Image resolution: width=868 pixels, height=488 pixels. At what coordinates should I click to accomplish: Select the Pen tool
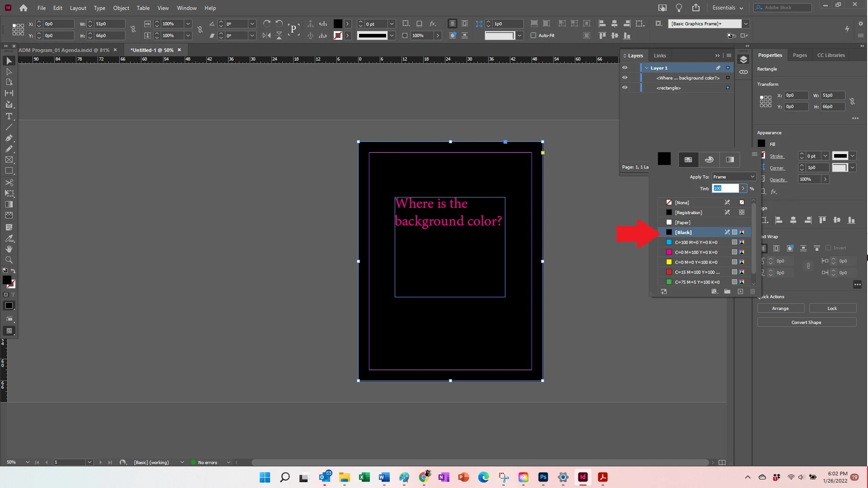(x=9, y=138)
